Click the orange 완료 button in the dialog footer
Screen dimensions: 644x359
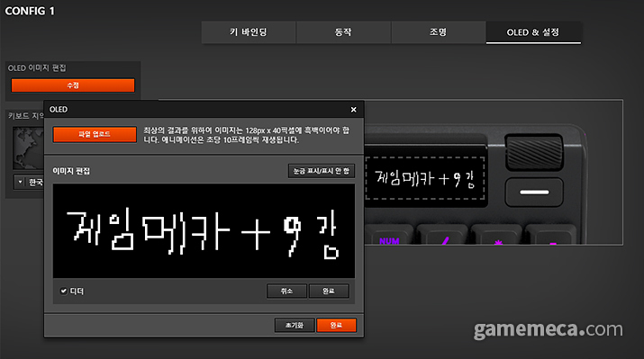(336, 326)
